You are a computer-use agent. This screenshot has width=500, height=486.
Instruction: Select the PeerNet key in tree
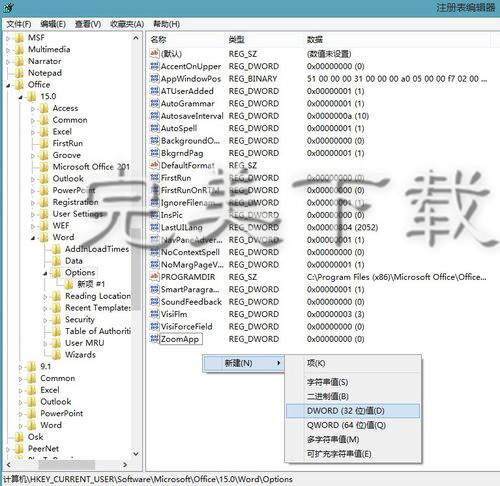point(43,448)
